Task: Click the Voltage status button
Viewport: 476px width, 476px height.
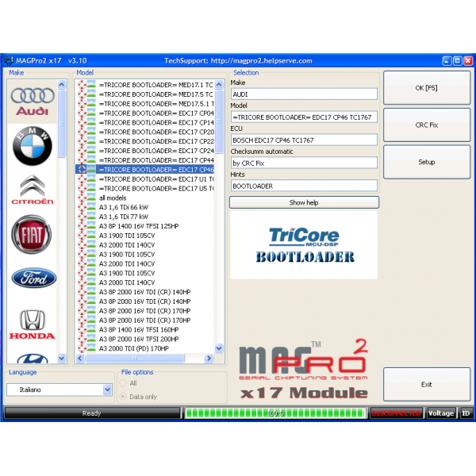Action: tap(441, 413)
